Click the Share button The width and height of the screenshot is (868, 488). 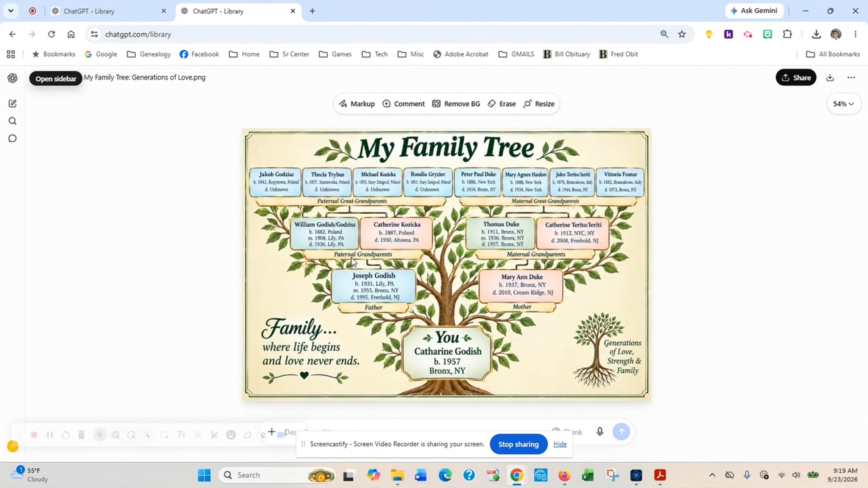796,77
